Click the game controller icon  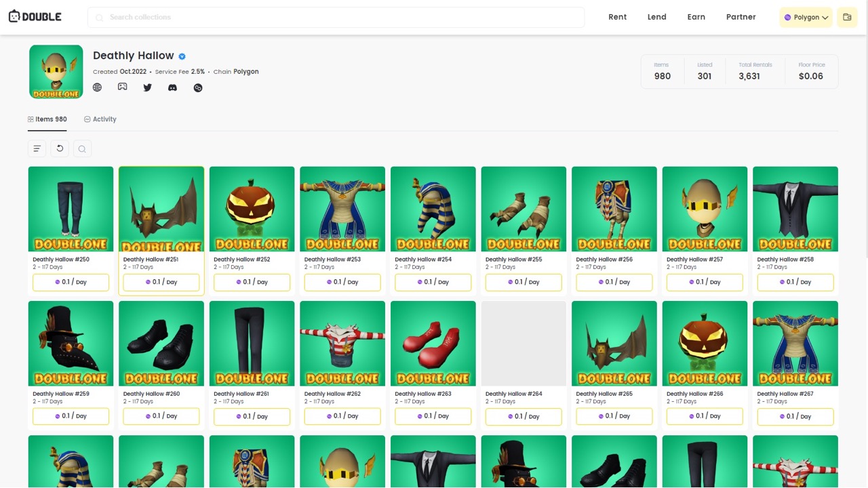coord(122,87)
